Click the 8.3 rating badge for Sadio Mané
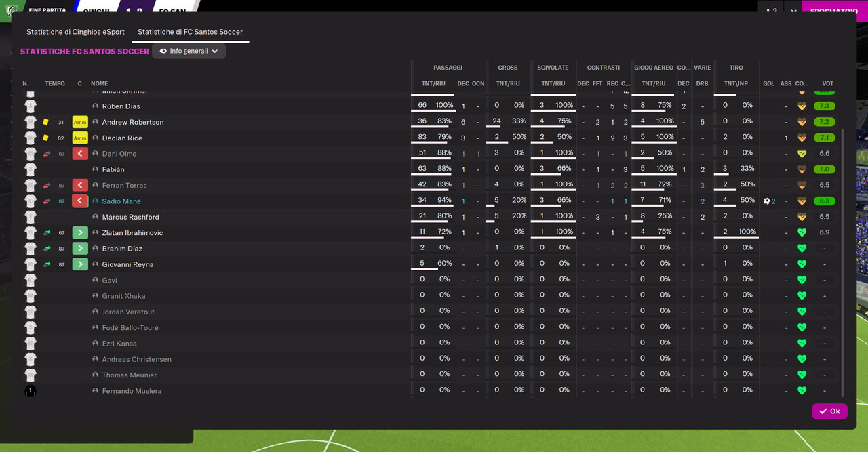Screen dimensions: 868x452 pyautogui.click(x=825, y=201)
